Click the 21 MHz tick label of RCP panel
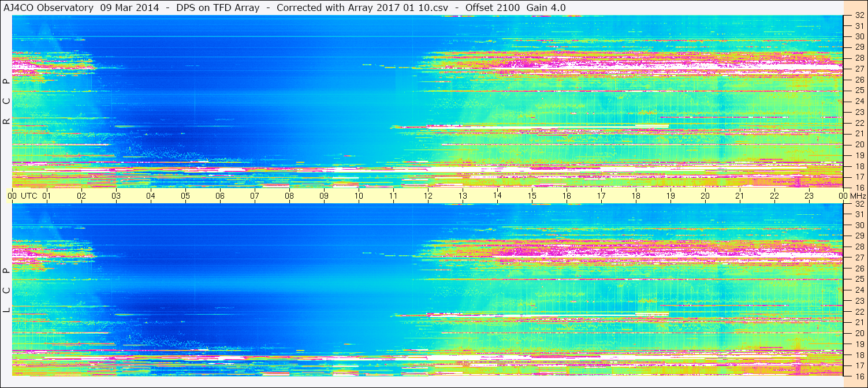Viewport: 868px width, 388px height. click(x=859, y=133)
